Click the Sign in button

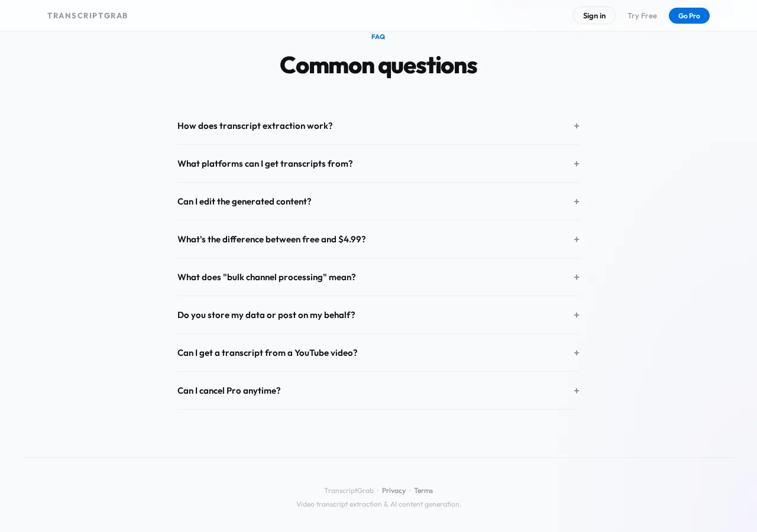pyautogui.click(x=594, y=15)
